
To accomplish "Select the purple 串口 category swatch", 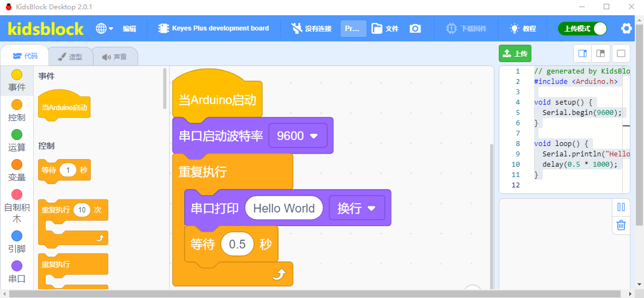I will click(17, 266).
